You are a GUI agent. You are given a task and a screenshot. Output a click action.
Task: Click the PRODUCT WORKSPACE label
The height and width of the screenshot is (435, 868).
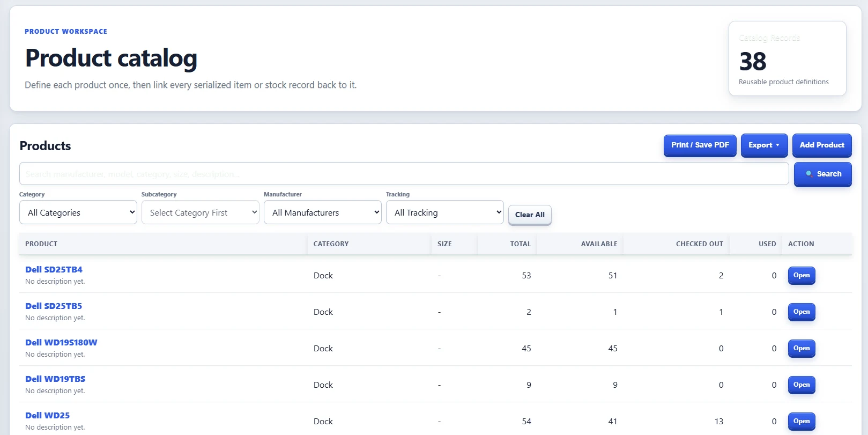66,32
